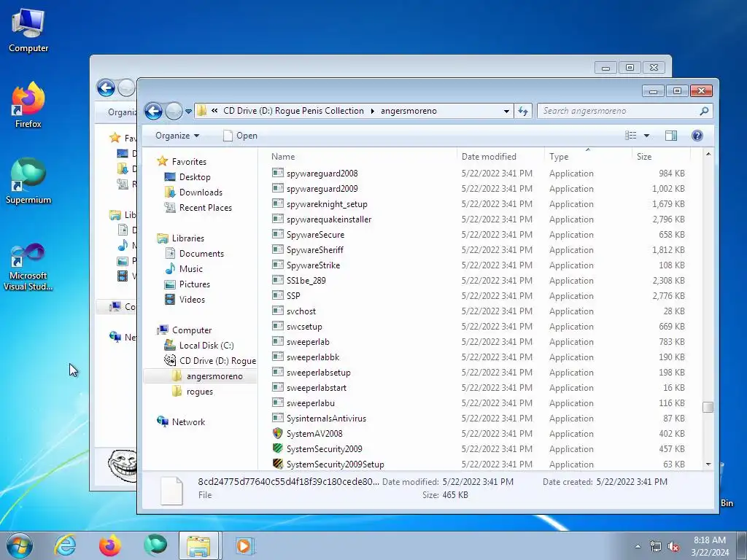Viewport: 747px width, 560px height.
Task: Click the forward button in front Explorer
Action: (174, 112)
